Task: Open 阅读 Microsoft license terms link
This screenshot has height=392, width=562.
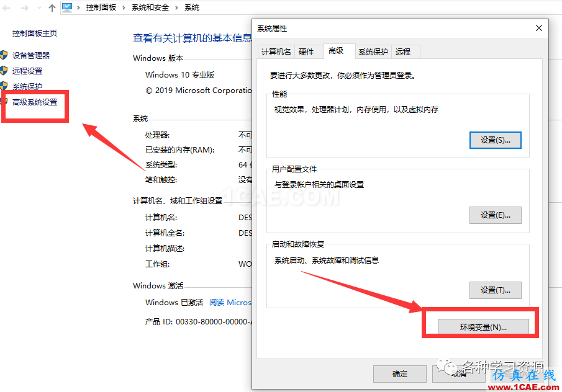Action: point(230,303)
